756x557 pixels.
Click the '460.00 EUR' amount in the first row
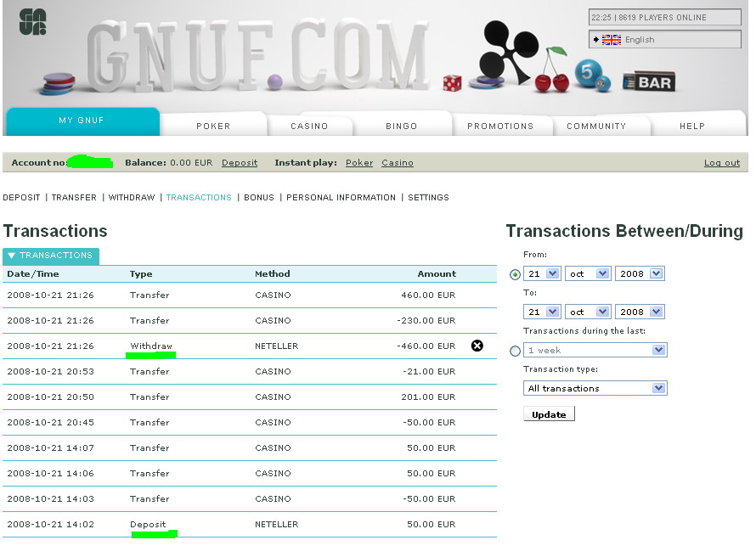pyautogui.click(x=428, y=295)
